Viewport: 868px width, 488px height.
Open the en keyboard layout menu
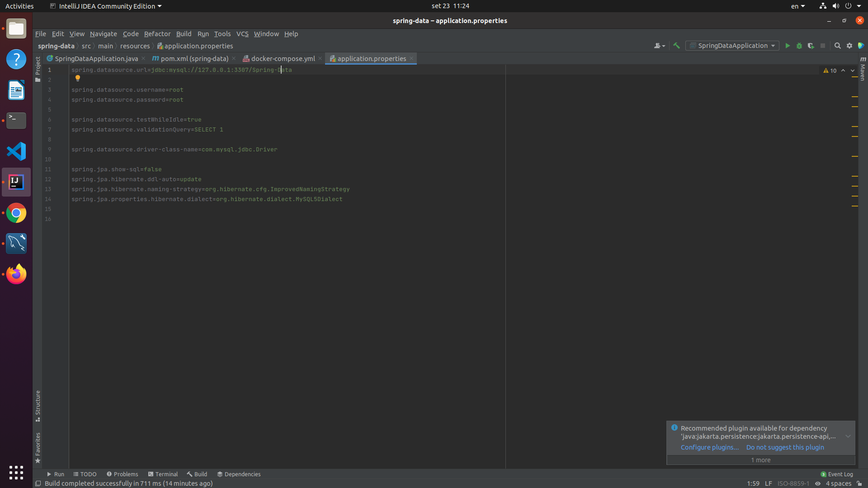pos(798,6)
